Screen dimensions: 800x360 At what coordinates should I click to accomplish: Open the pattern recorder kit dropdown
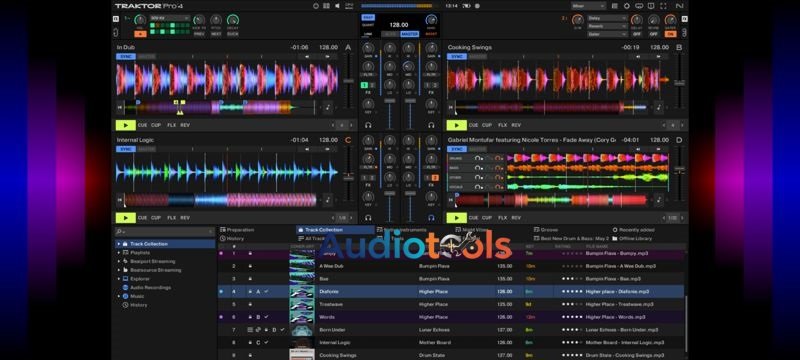(169, 18)
